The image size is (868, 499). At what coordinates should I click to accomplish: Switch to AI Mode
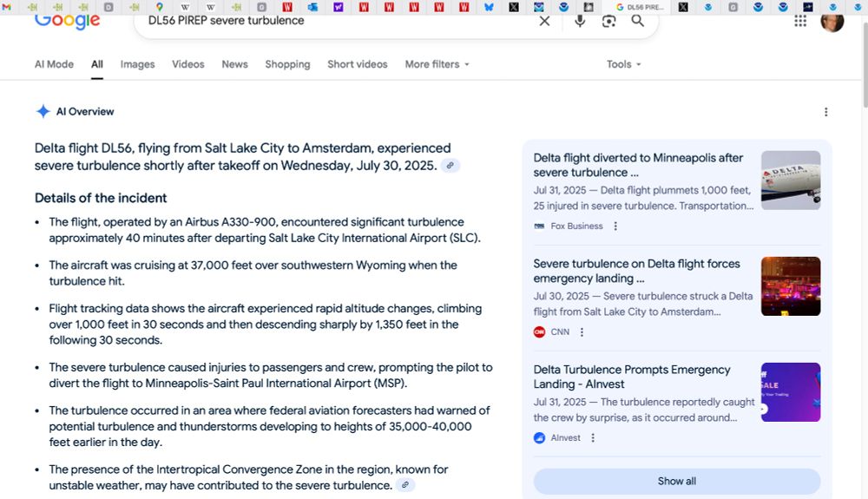54,64
